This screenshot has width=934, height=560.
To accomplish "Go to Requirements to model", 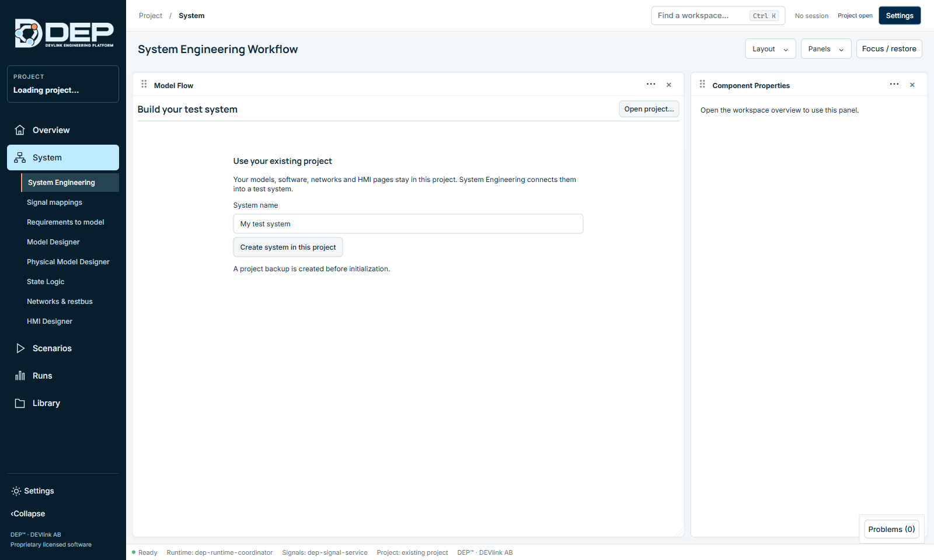I will point(65,222).
